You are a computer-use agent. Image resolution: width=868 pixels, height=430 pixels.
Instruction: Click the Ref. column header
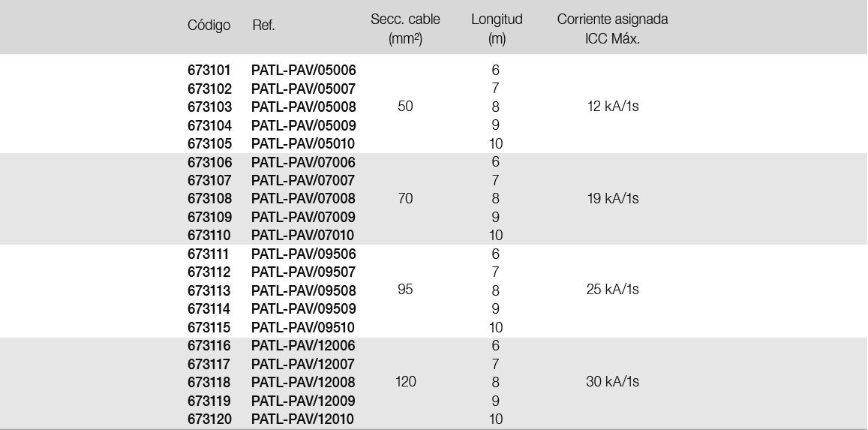click(263, 26)
